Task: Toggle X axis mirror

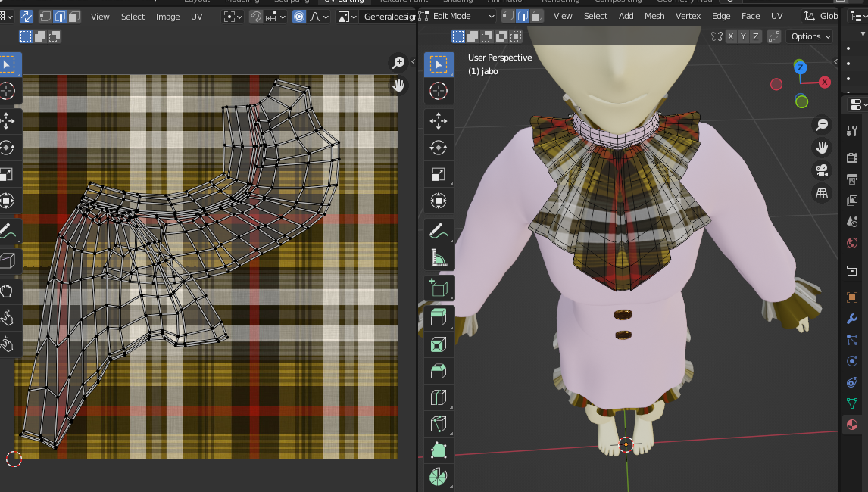Action: click(731, 36)
